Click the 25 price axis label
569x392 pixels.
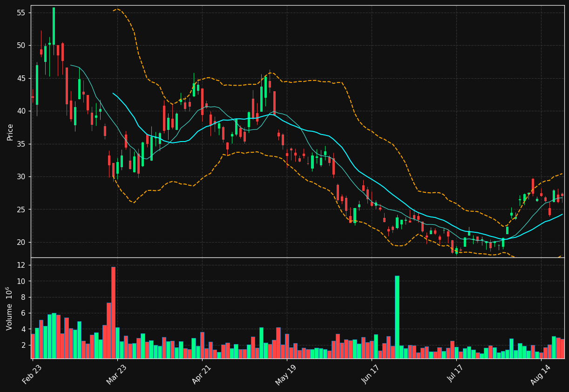coord(21,210)
